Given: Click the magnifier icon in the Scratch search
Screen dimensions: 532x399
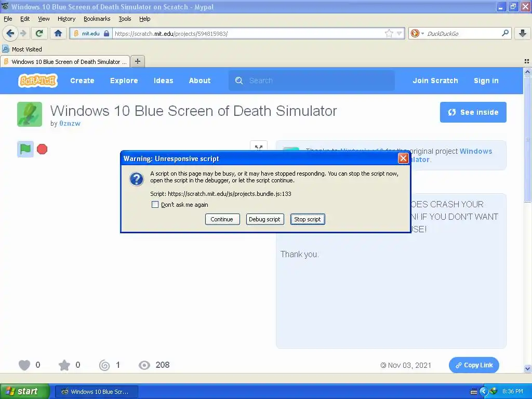Looking at the screenshot, I should click(239, 81).
